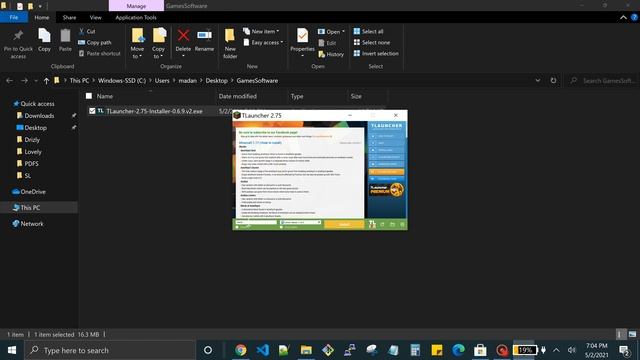Open Sticky Notes from taskbar
The height and width of the screenshot is (360, 640).
pos(437,350)
